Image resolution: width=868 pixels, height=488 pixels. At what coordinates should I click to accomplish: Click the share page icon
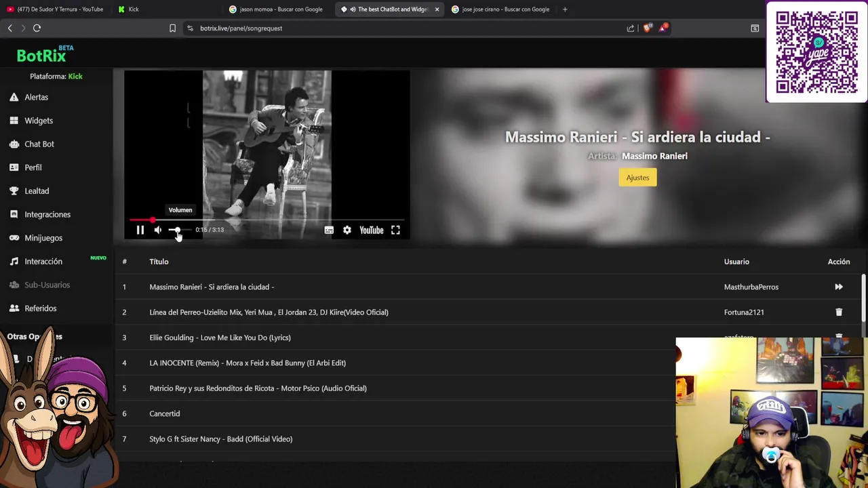click(631, 28)
